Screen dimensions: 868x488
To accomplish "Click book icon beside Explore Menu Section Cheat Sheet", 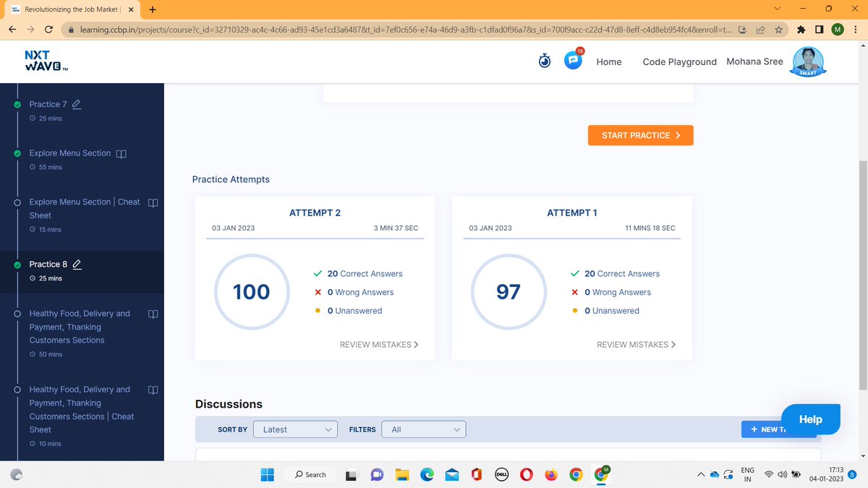I will pos(153,202).
